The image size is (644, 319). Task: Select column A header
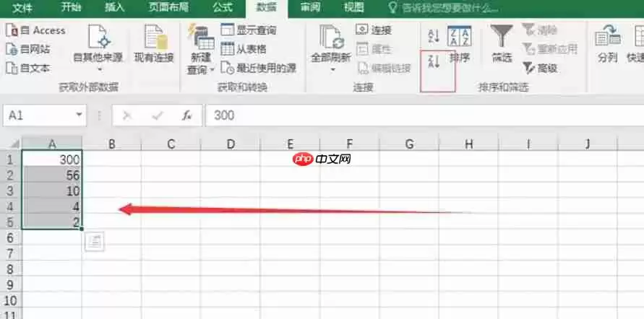[52, 143]
